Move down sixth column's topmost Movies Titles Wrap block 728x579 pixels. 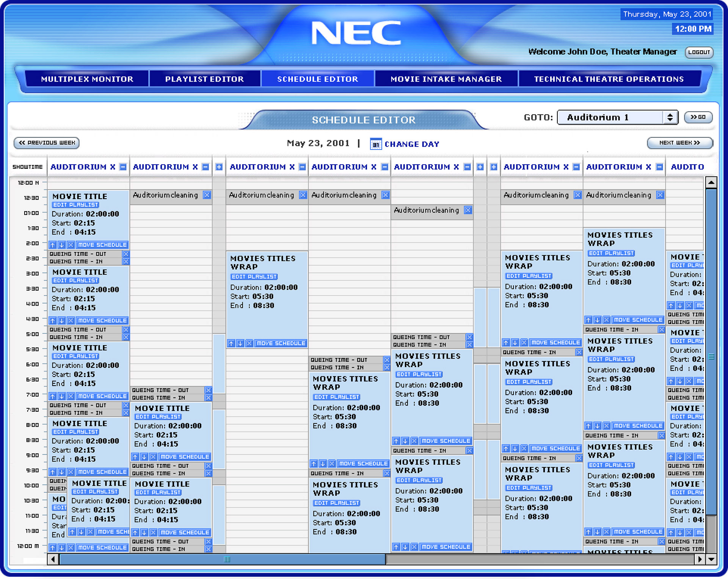point(515,343)
